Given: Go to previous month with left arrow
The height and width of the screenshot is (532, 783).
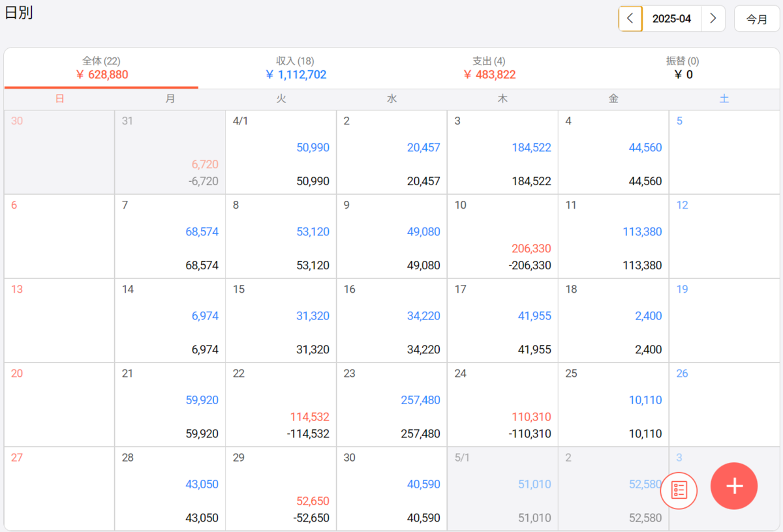Looking at the screenshot, I should 630,19.
